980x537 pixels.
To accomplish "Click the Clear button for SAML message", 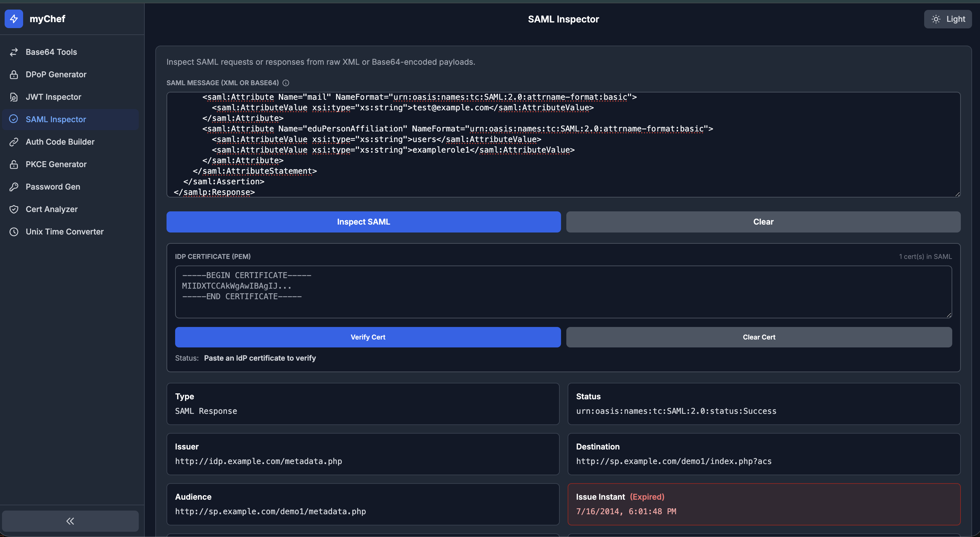I will (763, 222).
